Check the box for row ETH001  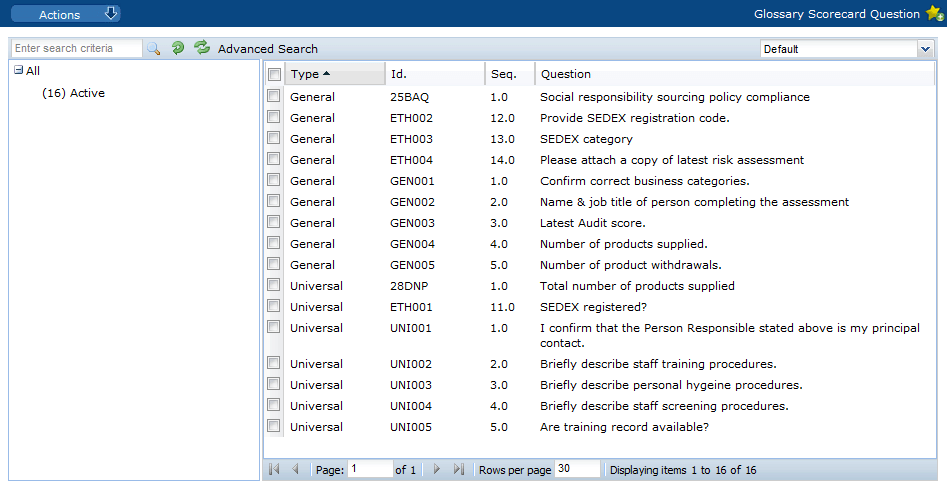(x=274, y=305)
